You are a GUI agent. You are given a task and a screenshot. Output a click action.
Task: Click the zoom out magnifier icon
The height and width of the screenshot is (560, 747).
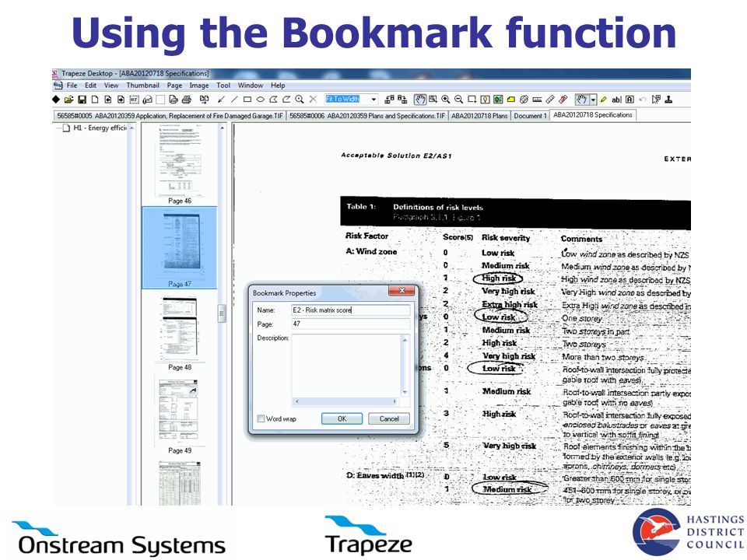[459, 100]
